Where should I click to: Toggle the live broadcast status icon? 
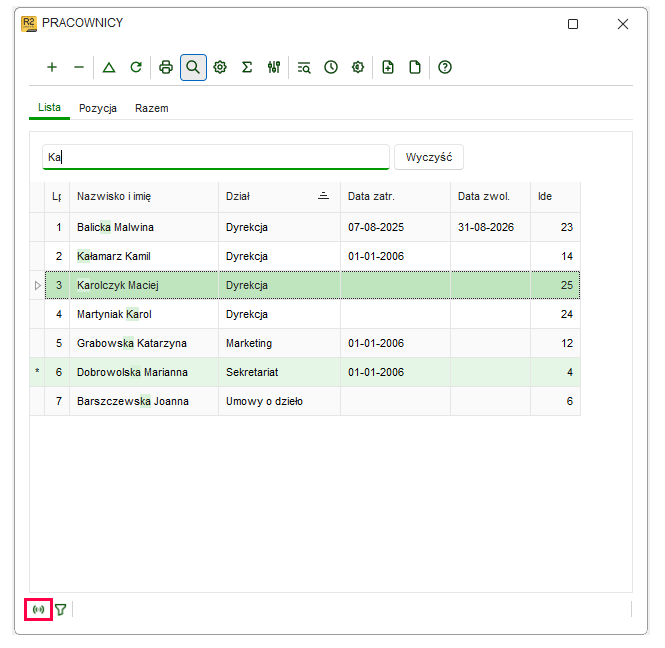coord(38,610)
